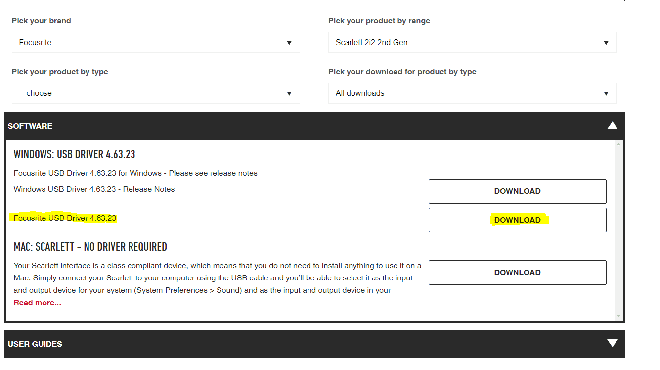Open the 'choose' product type dropdown
The height and width of the screenshot is (370, 660).
[x=156, y=93]
